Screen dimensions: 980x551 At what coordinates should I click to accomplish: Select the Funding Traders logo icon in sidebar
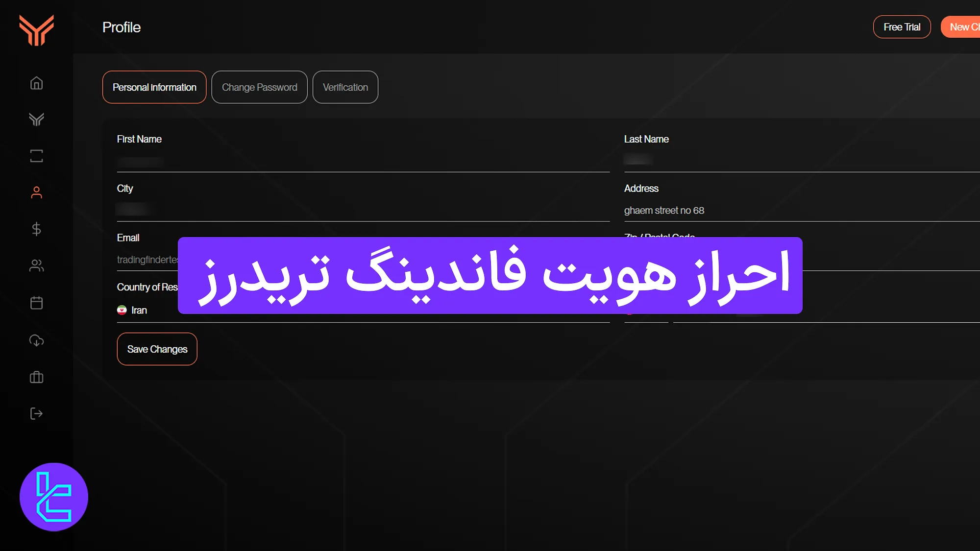(36, 119)
